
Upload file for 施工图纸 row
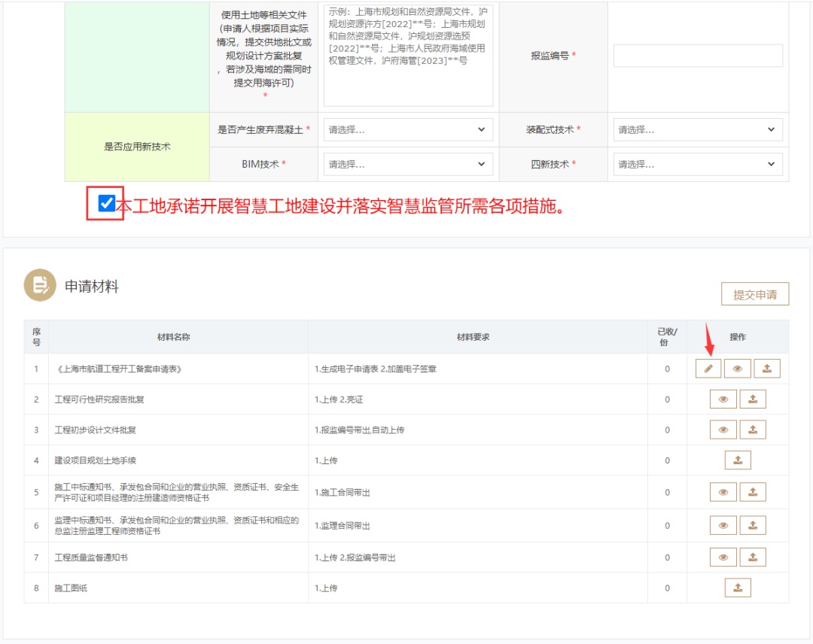[x=738, y=588]
